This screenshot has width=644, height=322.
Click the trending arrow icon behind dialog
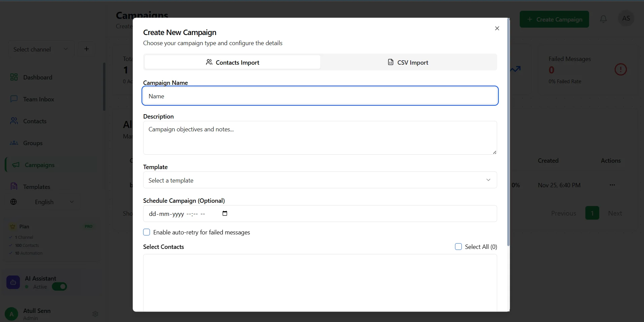pyautogui.click(x=515, y=69)
